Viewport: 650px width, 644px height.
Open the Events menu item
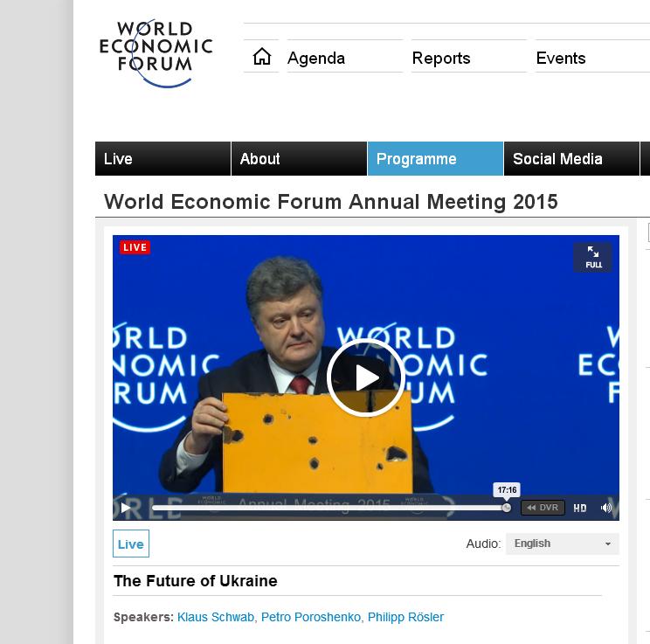(x=561, y=58)
